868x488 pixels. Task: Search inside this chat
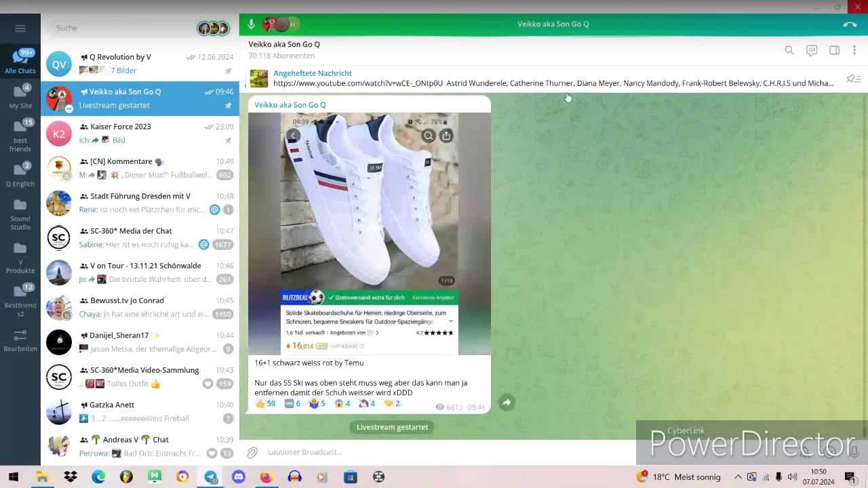(789, 50)
